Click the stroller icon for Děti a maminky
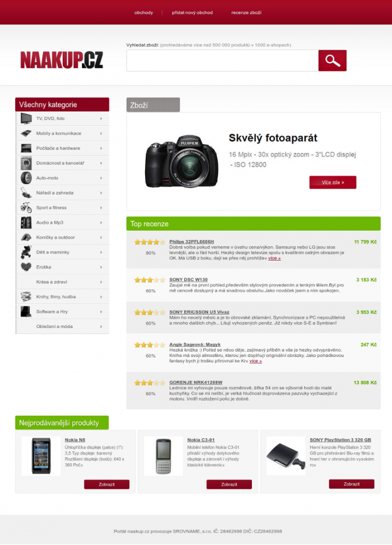392x545 pixels. point(26,252)
